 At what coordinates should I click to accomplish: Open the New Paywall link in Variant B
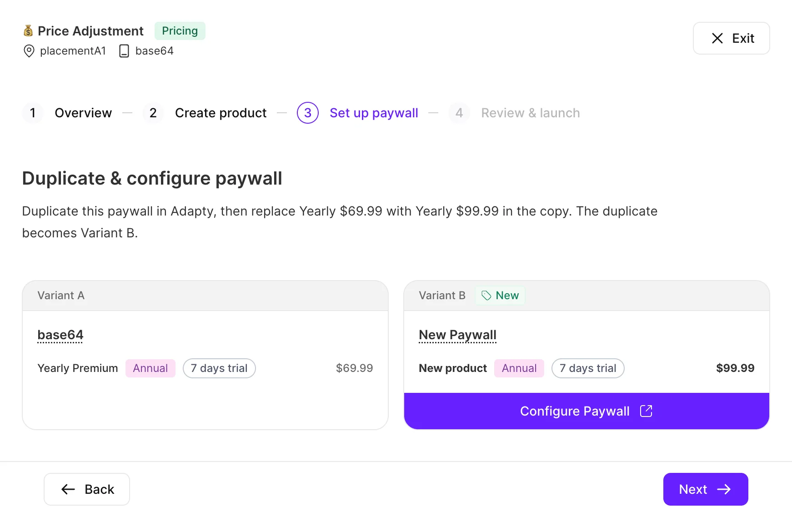coord(457,335)
